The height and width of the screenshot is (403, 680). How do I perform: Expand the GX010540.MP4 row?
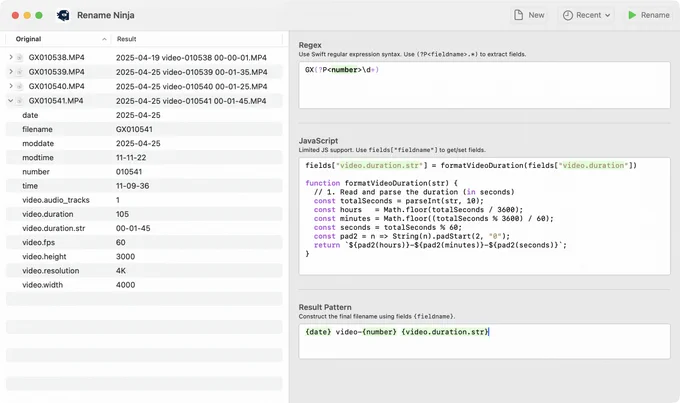11,86
